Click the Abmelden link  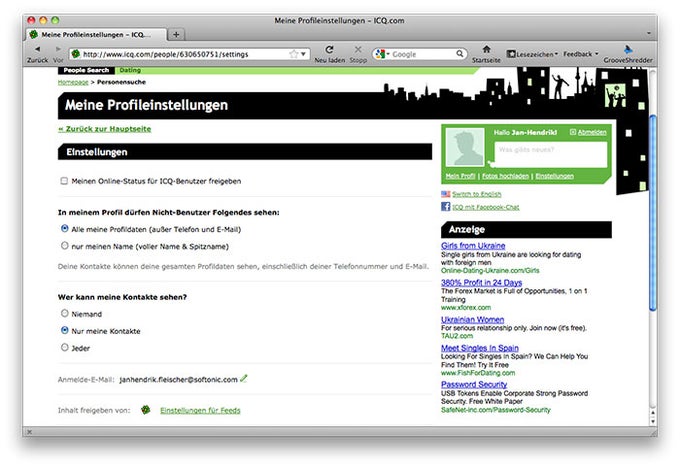[592, 132]
